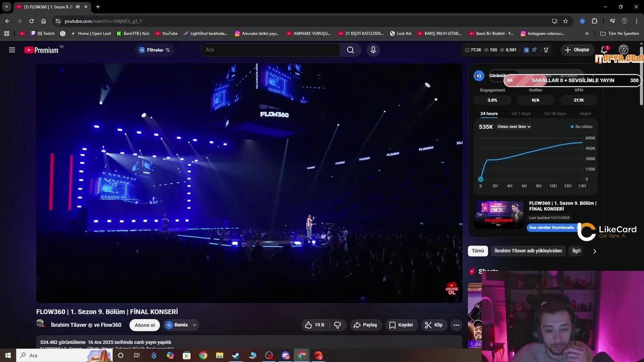Image resolution: width=644 pixels, height=362 pixels.
Task: Start voice search with microphone icon
Action: (x=373, y=50)
